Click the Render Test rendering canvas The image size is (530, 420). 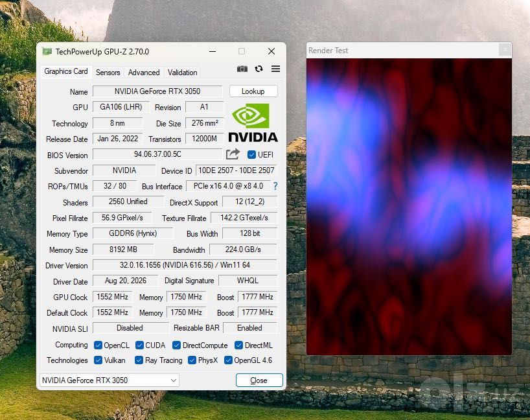[x=409, y=207]
